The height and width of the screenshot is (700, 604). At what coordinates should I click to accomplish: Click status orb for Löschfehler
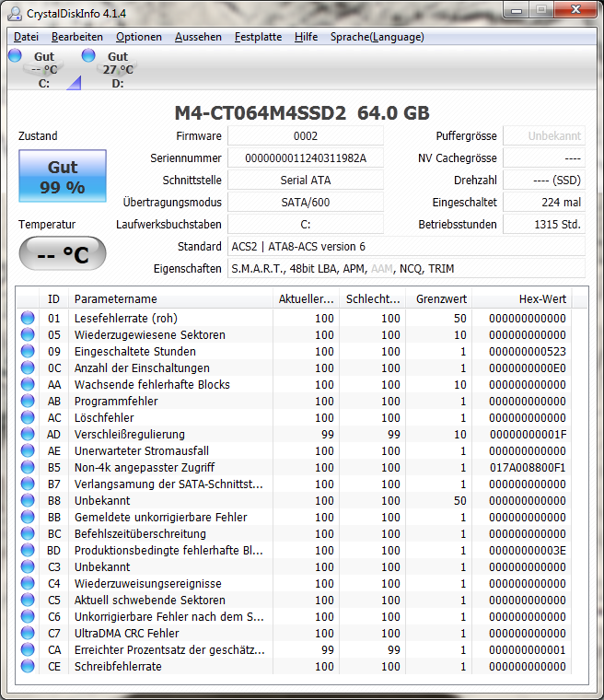click(28, 417)
